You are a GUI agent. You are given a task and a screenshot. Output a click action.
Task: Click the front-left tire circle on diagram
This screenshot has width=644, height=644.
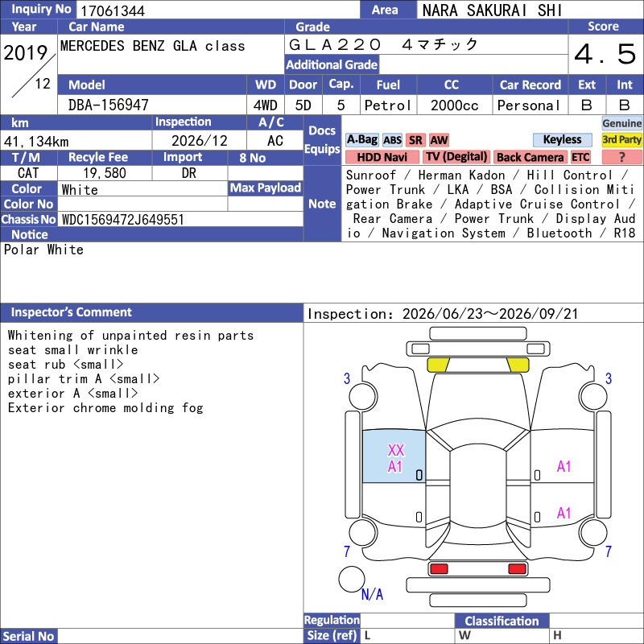(363, 396)
